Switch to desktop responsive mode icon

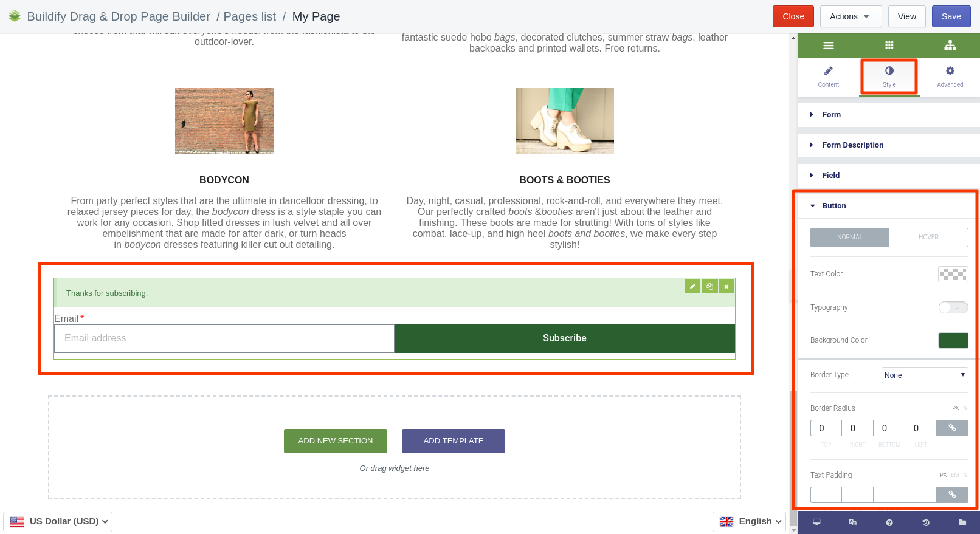(x=816, y=522)
